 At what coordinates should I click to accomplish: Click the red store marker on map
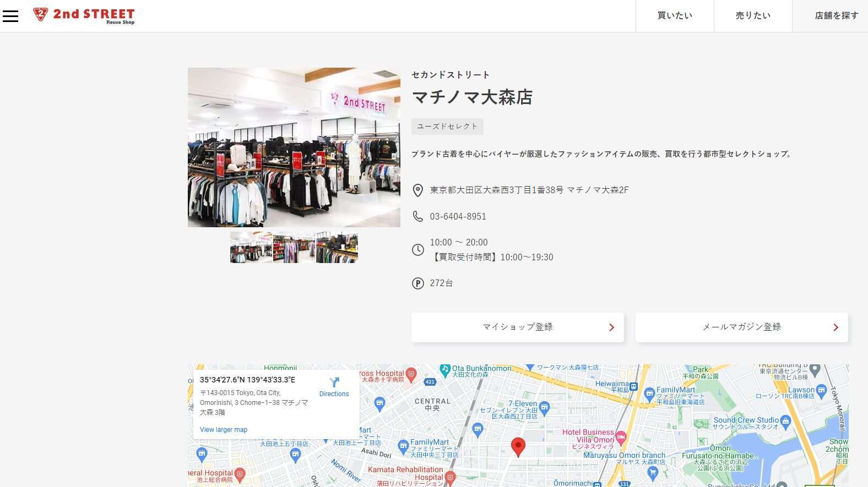pyautogui.click(x=518, y=447)
